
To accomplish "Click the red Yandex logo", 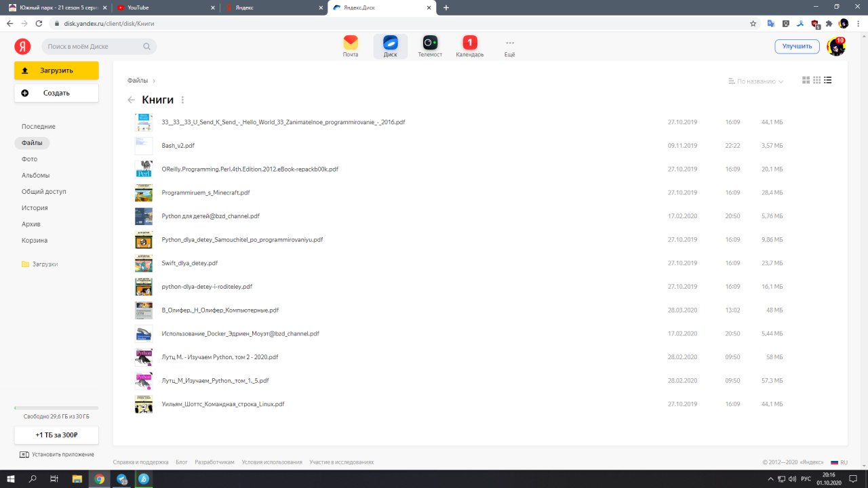I will 22,46.
